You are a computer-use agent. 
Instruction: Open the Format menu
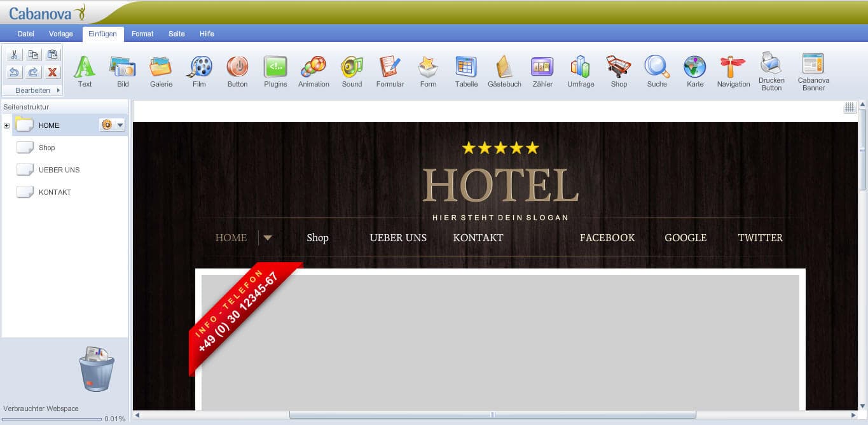[x=142, y=34]
